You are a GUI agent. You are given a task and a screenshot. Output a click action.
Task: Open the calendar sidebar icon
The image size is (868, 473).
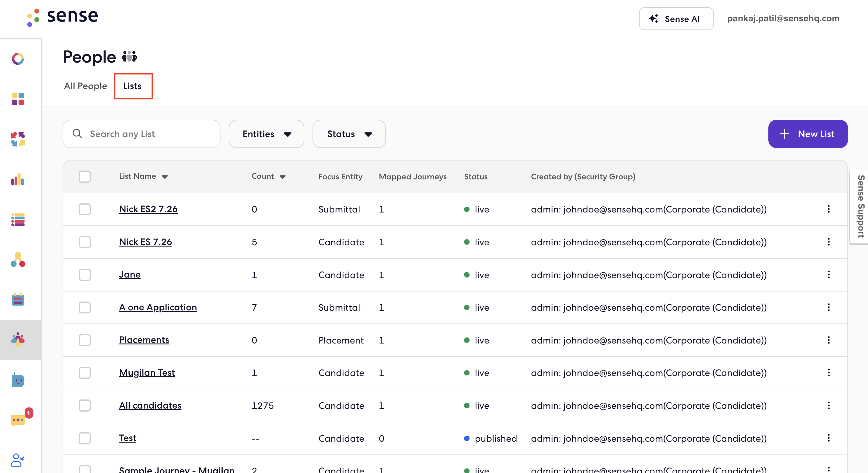point(18,300)
